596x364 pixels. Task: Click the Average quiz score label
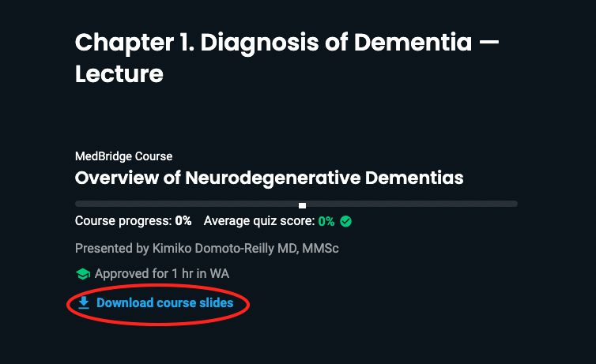click(x=259, y=221)
